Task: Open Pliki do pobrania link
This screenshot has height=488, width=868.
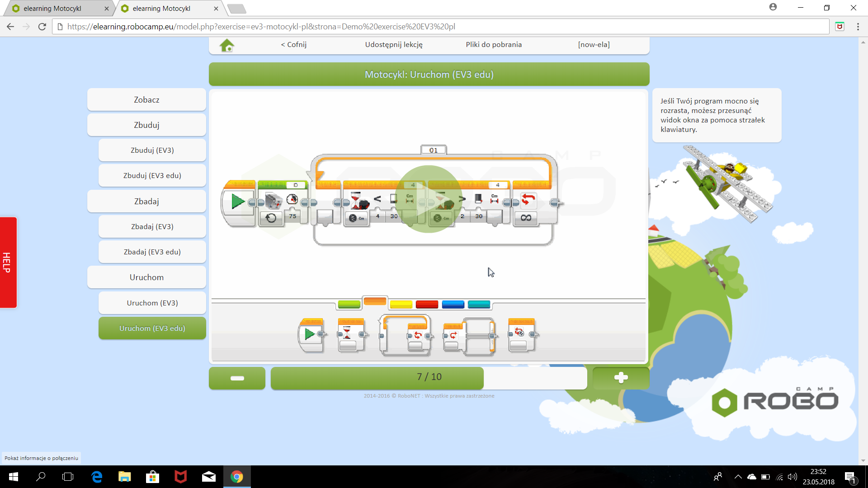Action: 494,45
